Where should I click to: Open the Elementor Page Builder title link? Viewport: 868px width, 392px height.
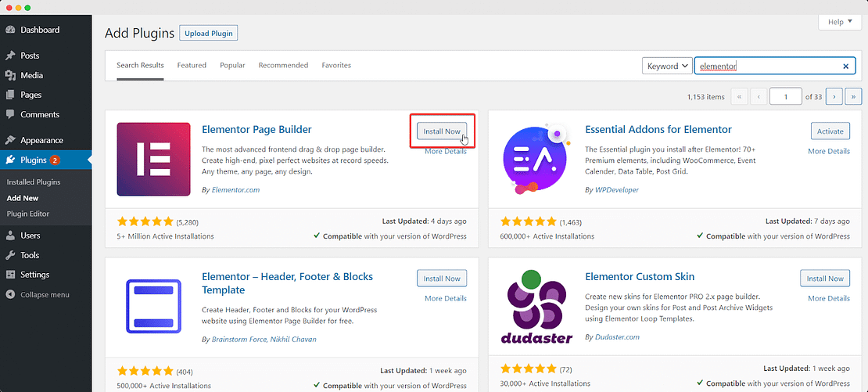256,130
